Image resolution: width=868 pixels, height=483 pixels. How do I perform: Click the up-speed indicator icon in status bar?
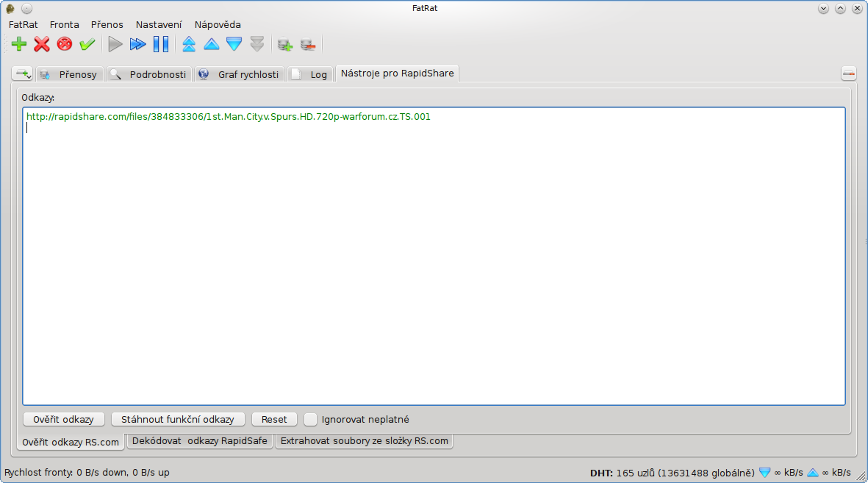tap(813, 473)
